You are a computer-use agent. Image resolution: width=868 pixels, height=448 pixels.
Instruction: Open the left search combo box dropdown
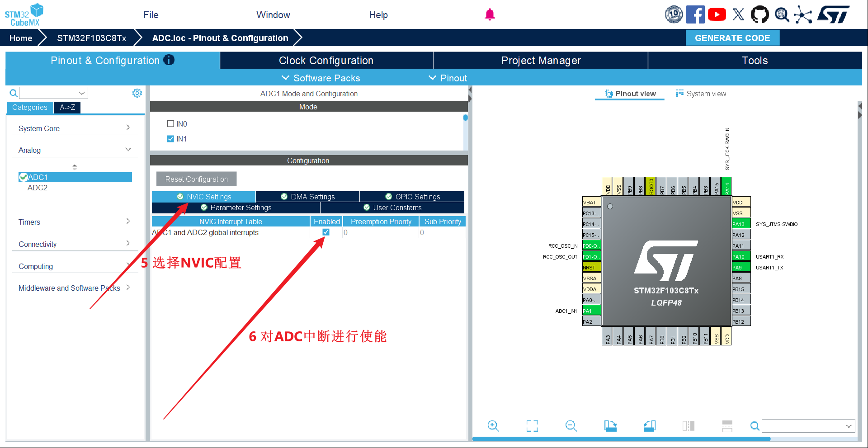[x=82, y=93]
